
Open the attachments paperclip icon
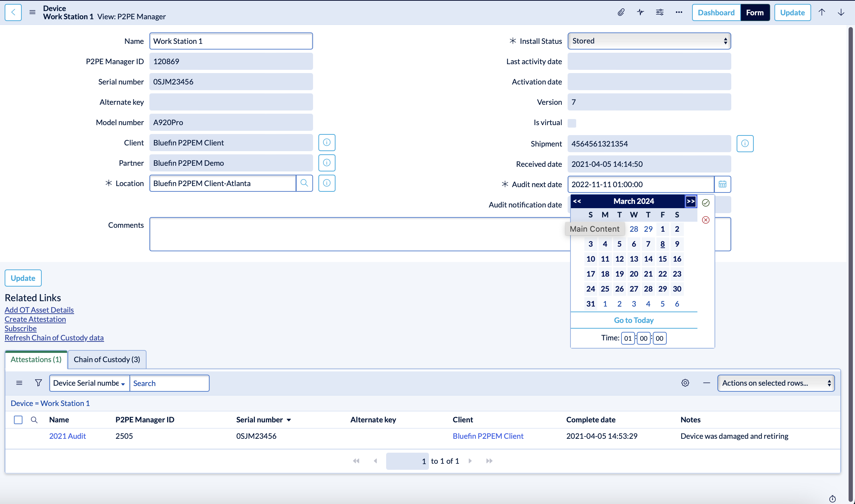point(621,12)
